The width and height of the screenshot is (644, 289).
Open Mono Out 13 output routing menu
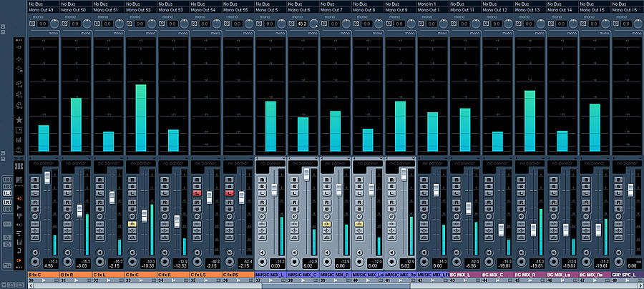coord(530,10)
